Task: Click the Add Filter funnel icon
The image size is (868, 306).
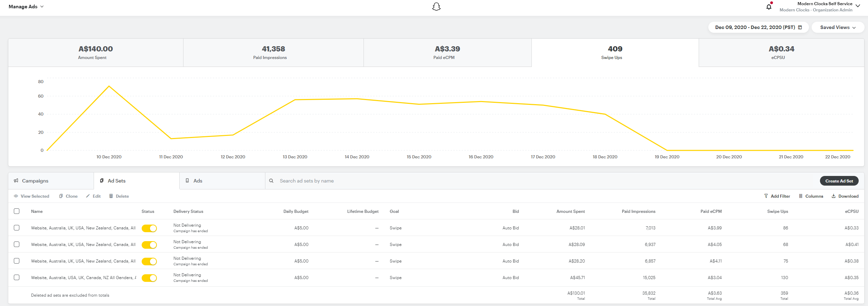Action: (x=766, y=196)
